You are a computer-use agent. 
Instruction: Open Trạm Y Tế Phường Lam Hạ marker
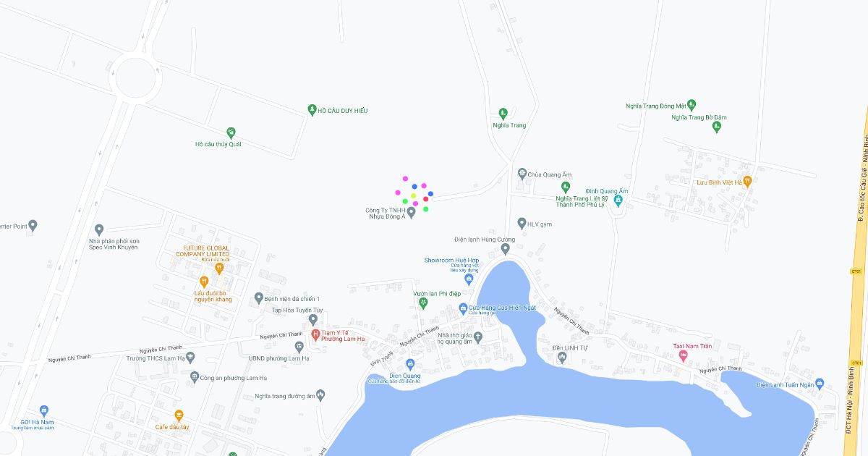[x=315, y=334]
